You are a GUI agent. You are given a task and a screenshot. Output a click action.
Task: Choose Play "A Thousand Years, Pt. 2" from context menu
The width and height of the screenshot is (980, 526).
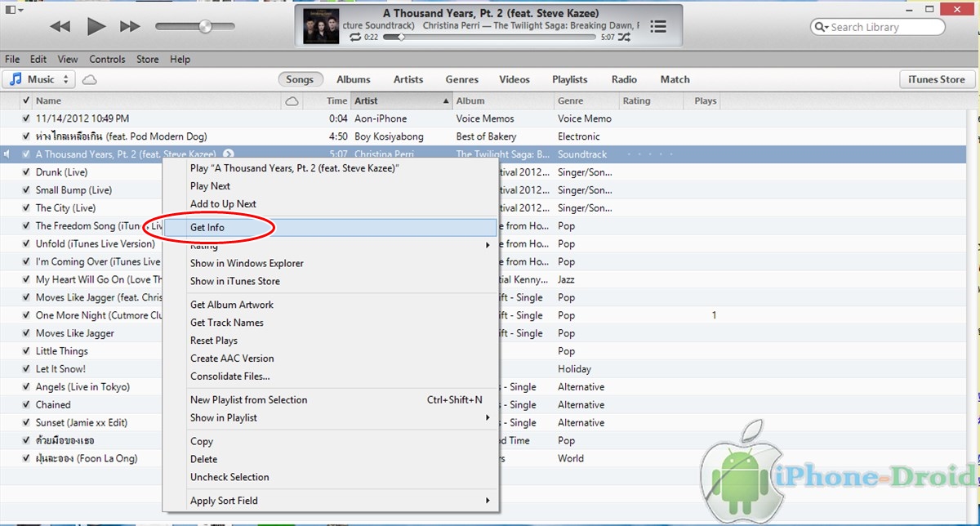tap(331, 168)
